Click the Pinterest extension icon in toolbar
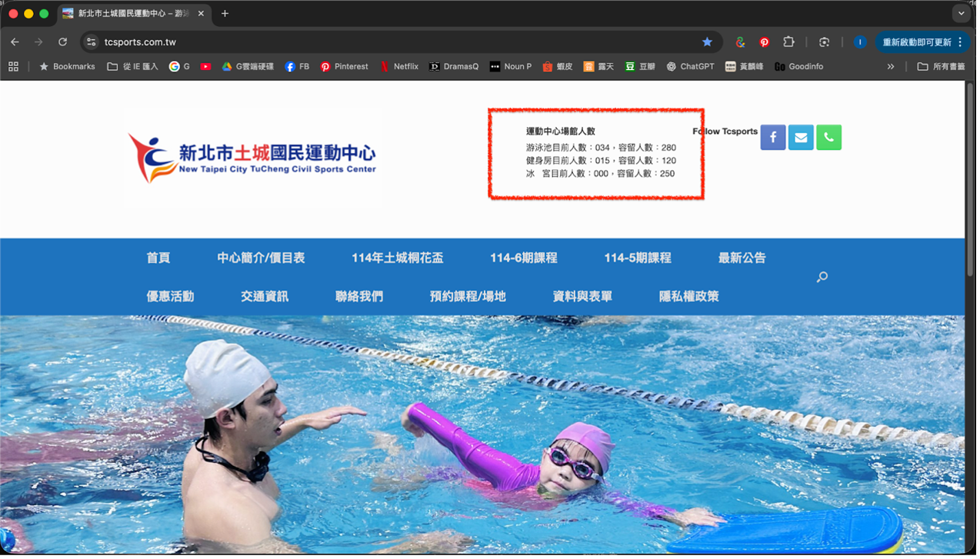The image size is (980, 559). [765, 42]
